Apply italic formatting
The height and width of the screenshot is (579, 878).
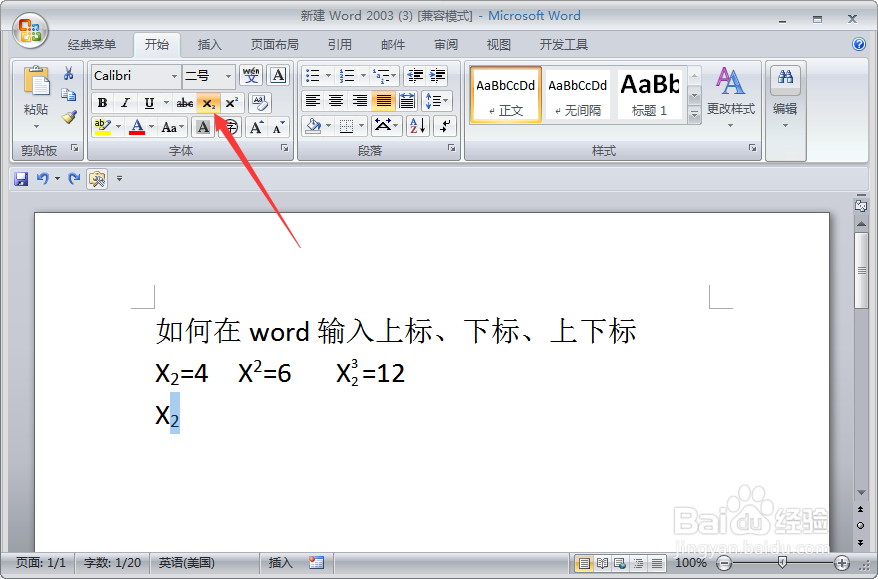(x=125, y=102)
